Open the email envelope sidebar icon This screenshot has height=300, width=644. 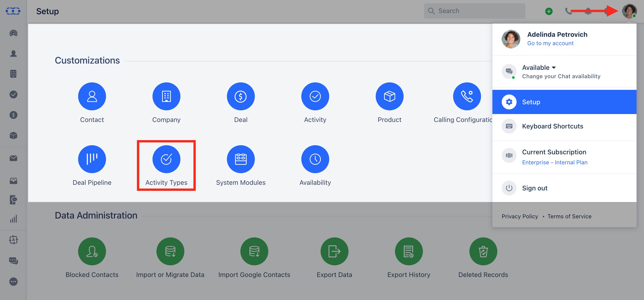click(13, 158)
